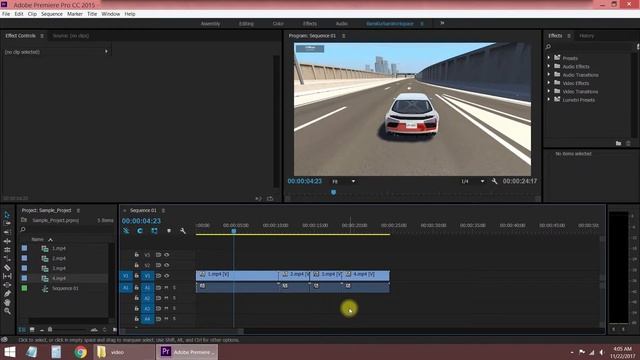Expand the Lumetri Presets folder
This screenshot has width=640, height=360.
[549, 100]
